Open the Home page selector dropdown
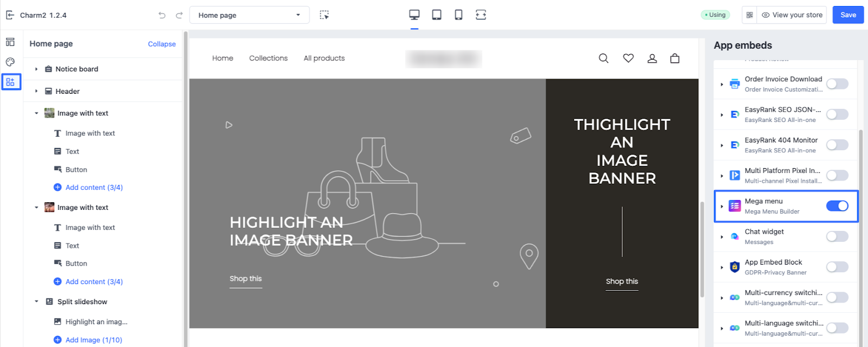868x347 pixels. (250, 15)
